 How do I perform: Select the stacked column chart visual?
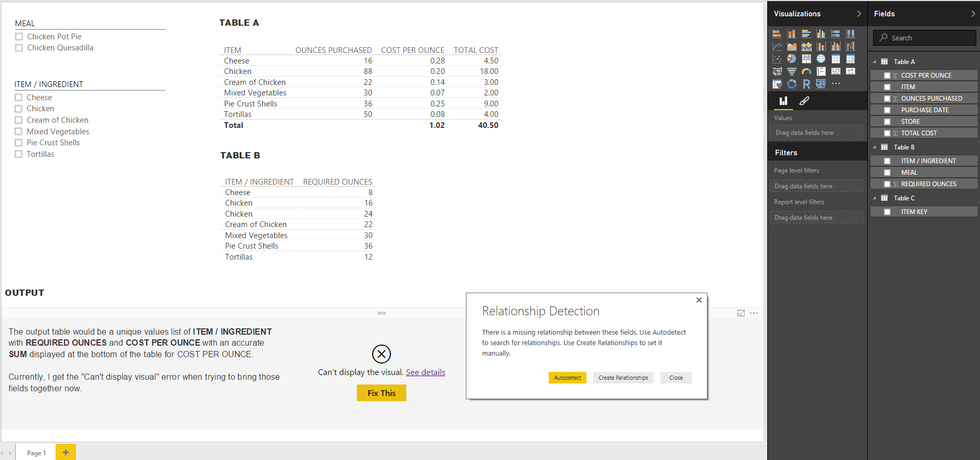pos(792,34)
